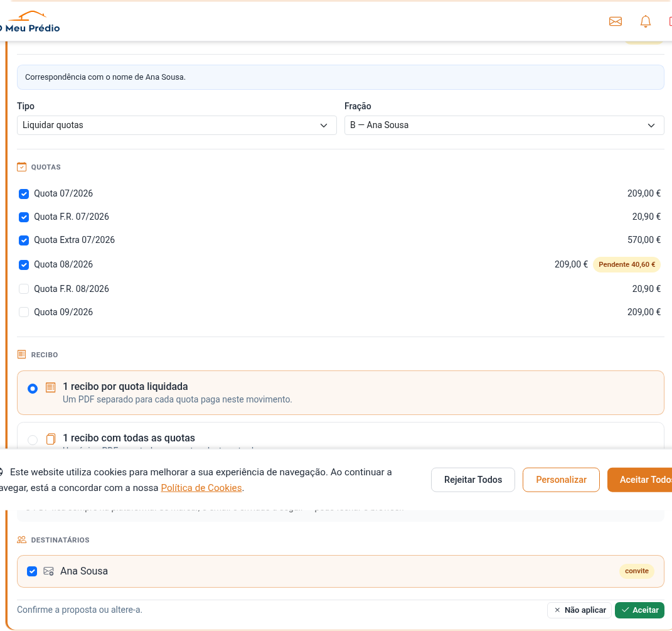This screenshot has height=631, width=672.
Task: Click the envelope icon next to Ana Sousa
Action: coord(48,571)
